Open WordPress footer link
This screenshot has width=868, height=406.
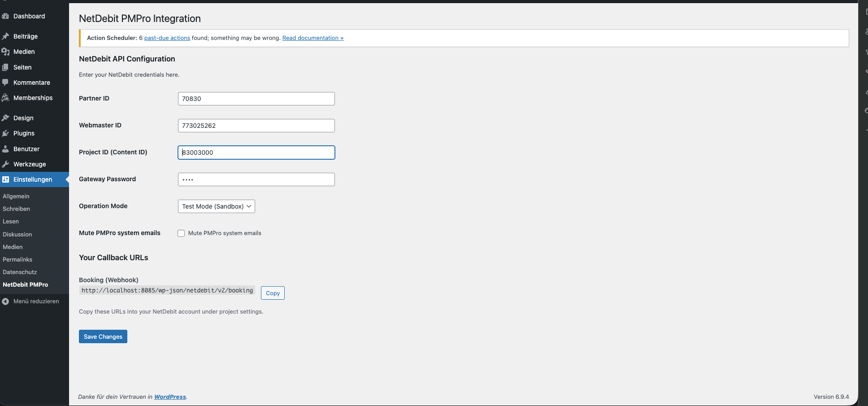(x=170, y=397)
